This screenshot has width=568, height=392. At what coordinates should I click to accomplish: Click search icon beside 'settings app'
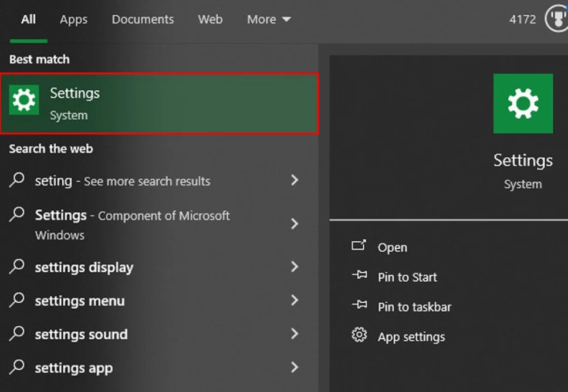pyautogui.click(x=16, y=367)
